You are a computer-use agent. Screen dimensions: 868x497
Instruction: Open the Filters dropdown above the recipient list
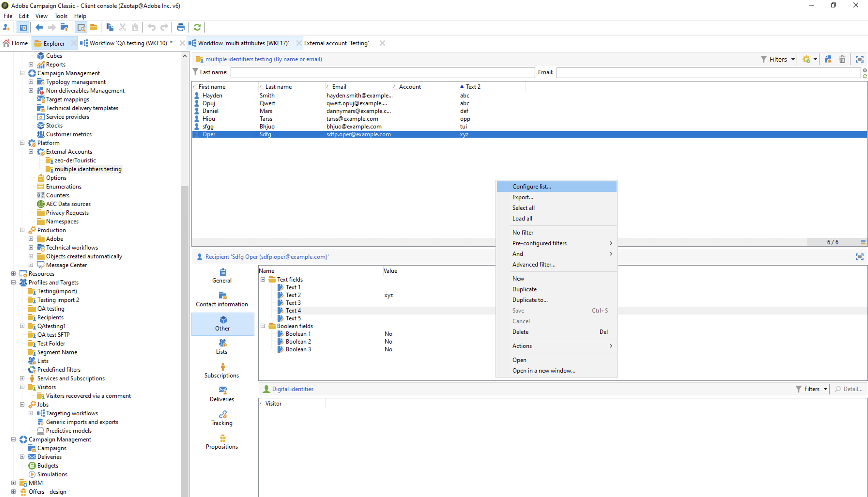pyautogui.click(x=778, y=59)
